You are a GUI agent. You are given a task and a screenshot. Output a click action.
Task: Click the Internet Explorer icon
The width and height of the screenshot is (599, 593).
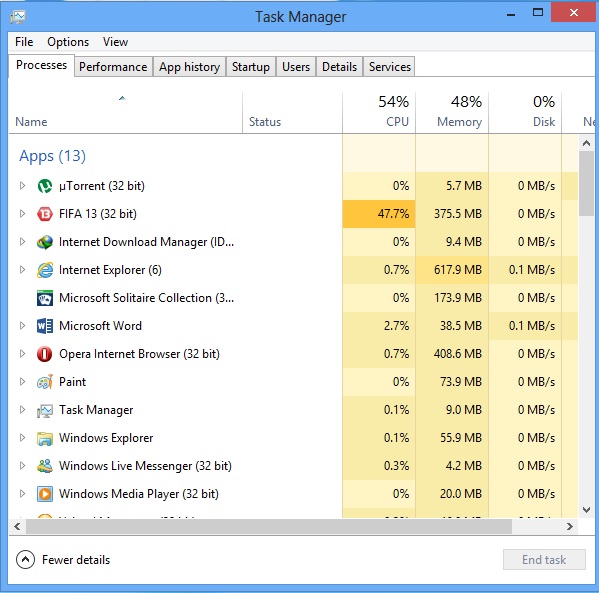pyautogui.click(x=45, y=270)
